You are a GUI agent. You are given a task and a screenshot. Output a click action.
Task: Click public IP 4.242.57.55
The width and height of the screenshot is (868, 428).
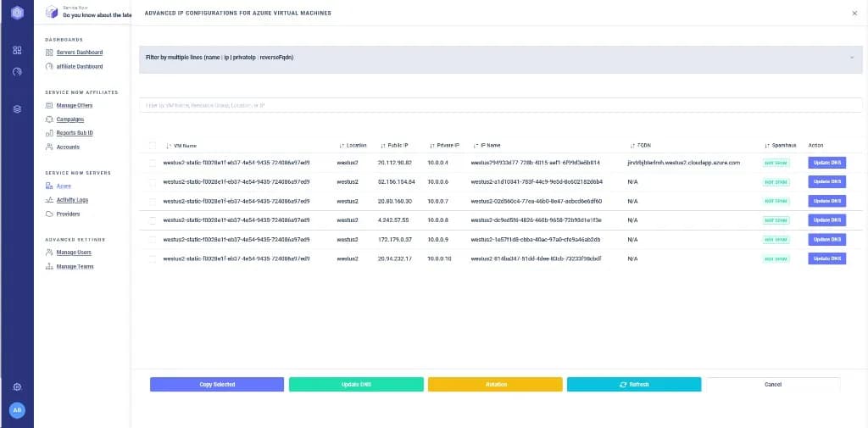(393, 220)
